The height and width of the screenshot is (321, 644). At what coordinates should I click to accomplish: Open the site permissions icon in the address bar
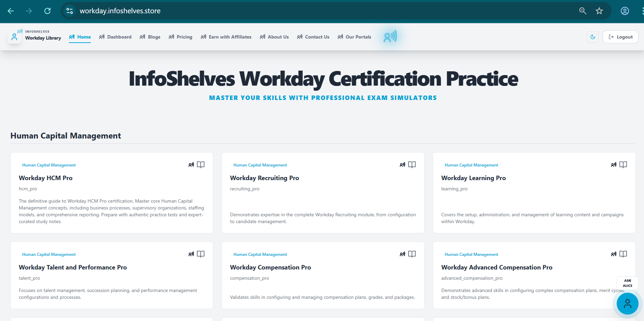(x=69, y=11)
